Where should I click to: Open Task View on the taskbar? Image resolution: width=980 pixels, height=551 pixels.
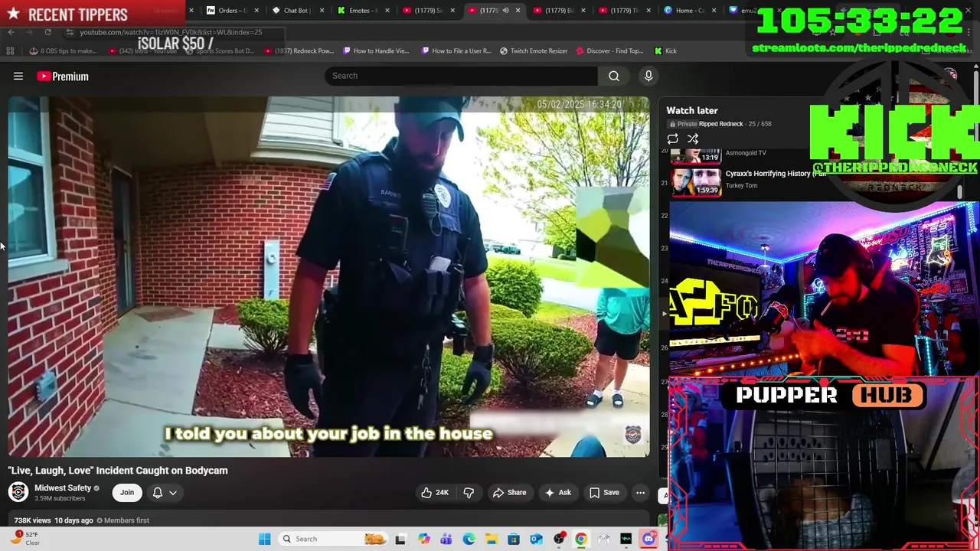(400, 539)
